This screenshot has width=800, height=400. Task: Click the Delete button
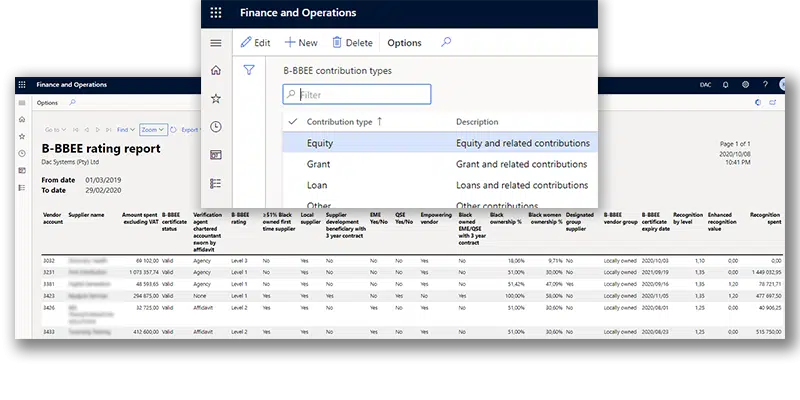pyautogui.click(x=352, y=43)
